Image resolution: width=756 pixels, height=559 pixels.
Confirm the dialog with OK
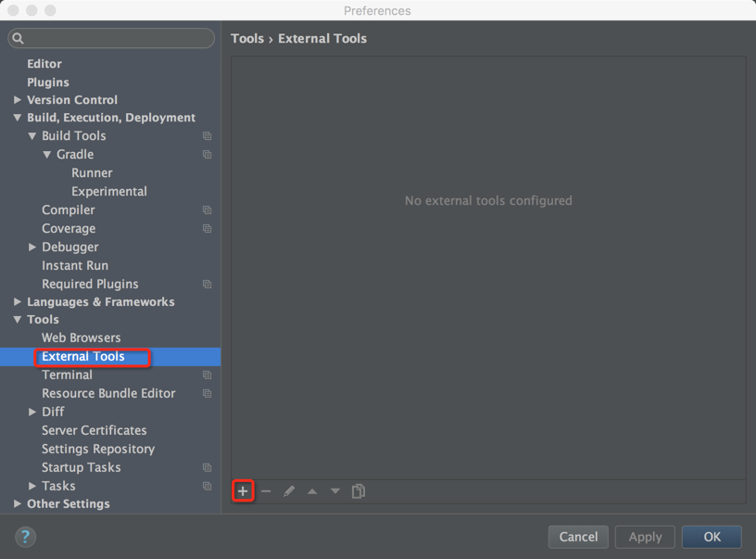pyautogui.click(x=712, y=537)
